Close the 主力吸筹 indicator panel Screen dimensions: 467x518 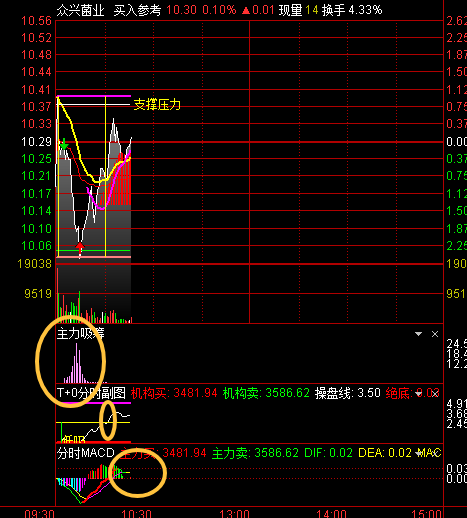click(435, 334)
